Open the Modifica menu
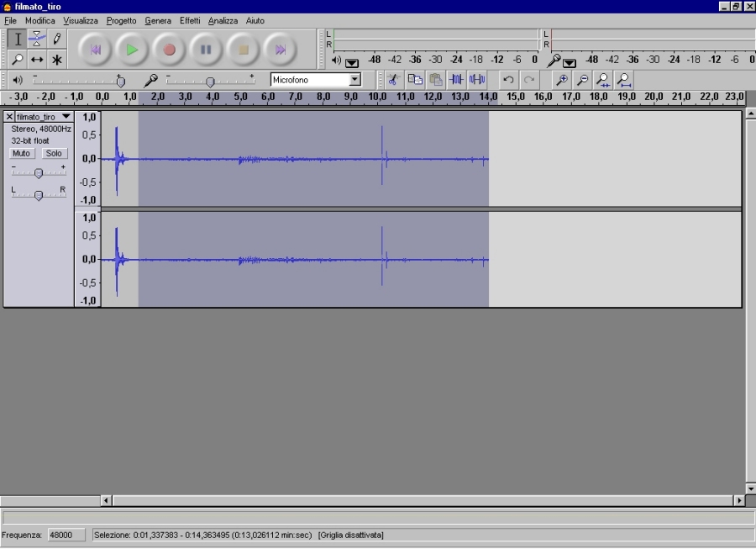The width and height of the screenshot is (756, 549). [40, 21]
